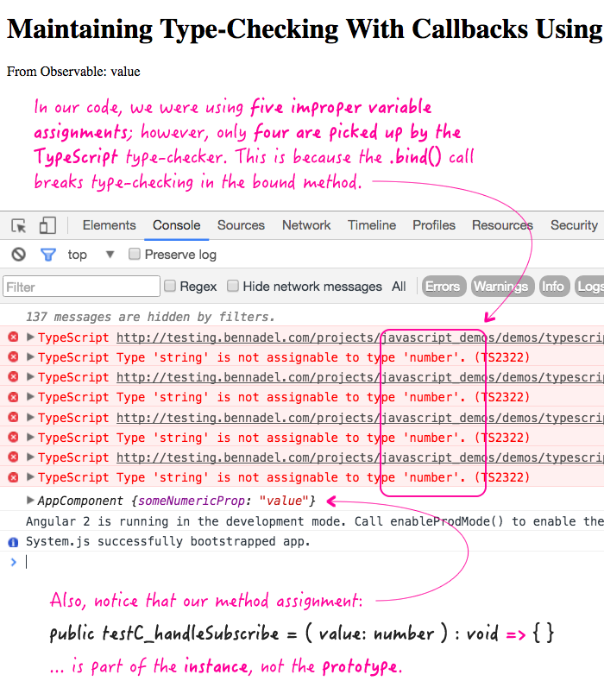The width and height of the screenshot is (604, 700).
Task: Click into the console Filter text field
Action: pyautogui.click(x=81, y=287)
